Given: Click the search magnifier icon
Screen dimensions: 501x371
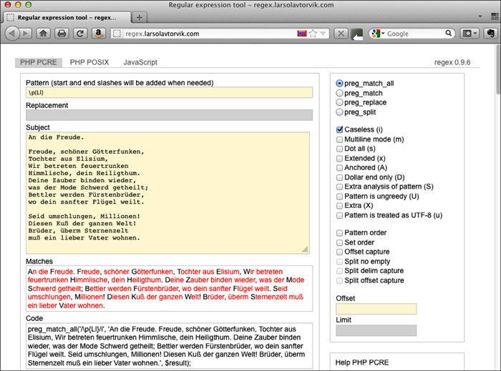Looking at the screenshot, I should pyautogui.click(x=449, y=33).
